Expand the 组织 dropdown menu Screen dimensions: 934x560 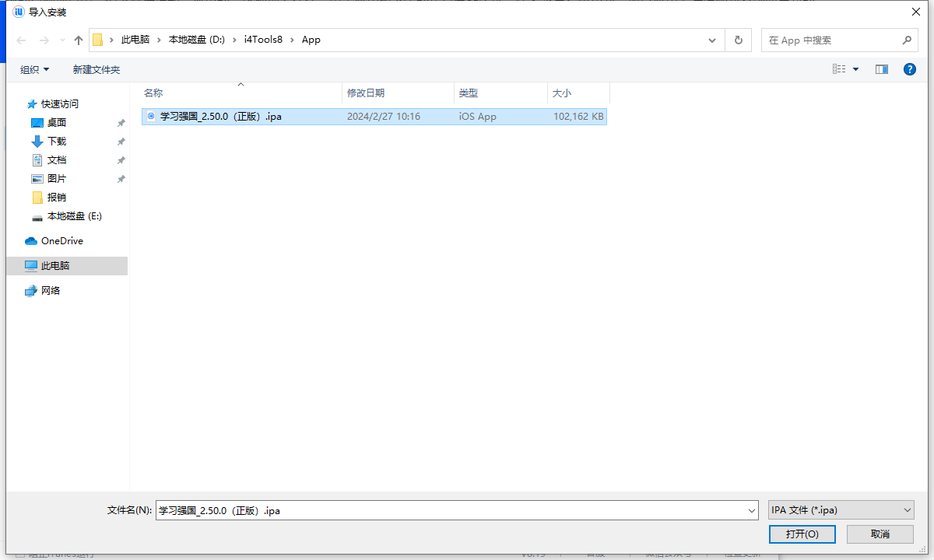point(34,70)
